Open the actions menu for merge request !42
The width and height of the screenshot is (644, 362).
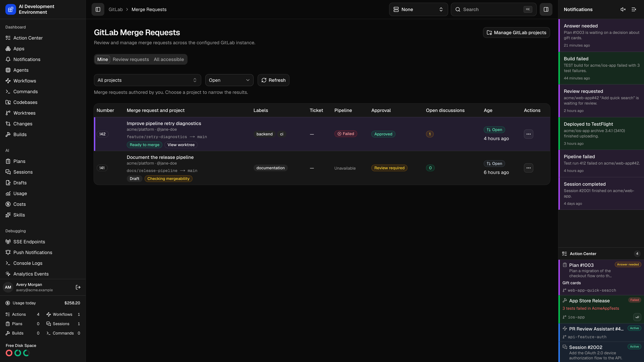pos(528,134)
